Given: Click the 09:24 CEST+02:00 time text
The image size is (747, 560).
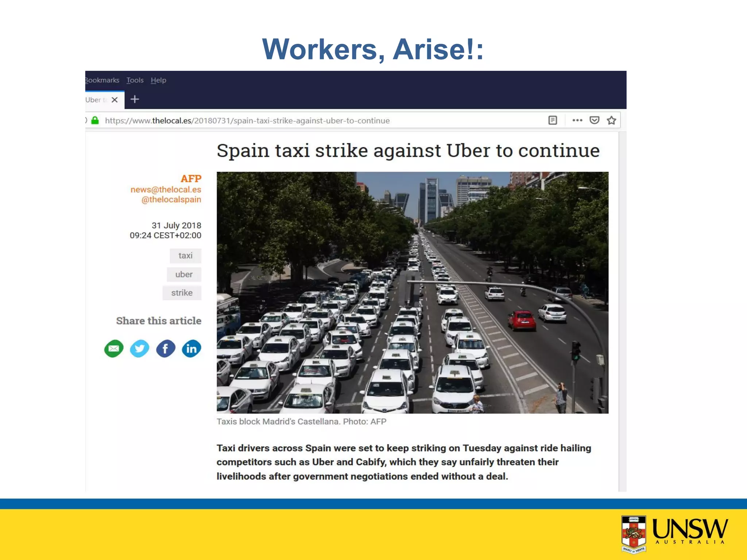Looking at the screenshot, I should 166,236.
